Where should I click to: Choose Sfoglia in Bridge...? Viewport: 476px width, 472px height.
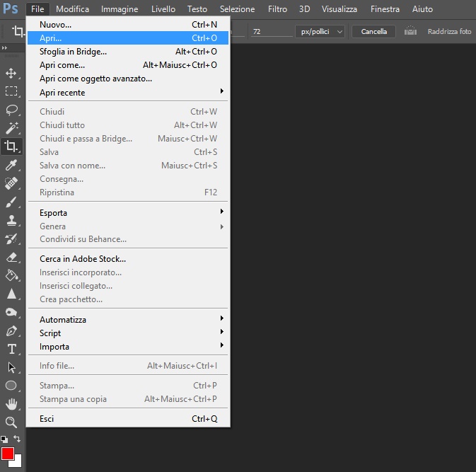point(128,52)
